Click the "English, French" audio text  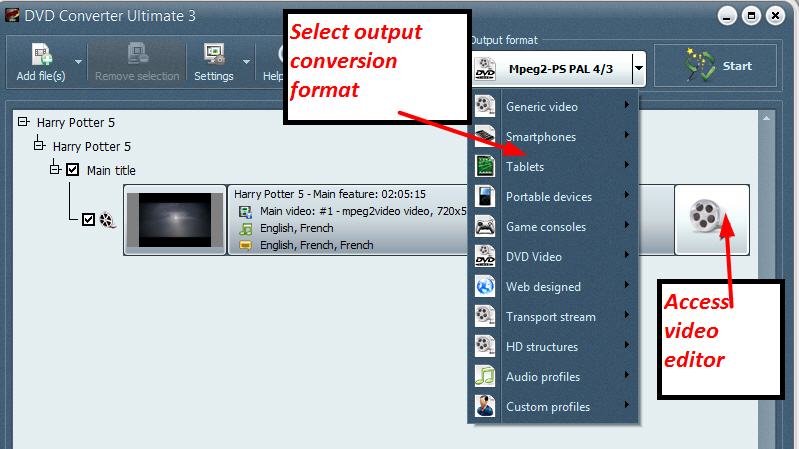297,228
